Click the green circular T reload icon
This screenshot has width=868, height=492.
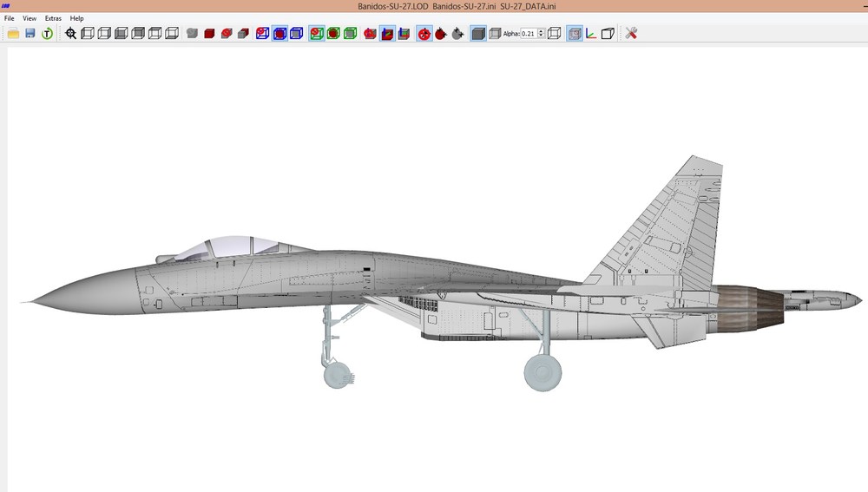click(47, 33)
